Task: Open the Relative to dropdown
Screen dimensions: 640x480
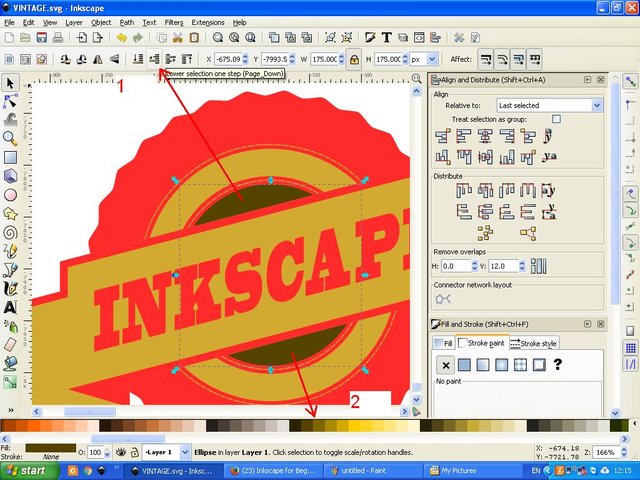Action: (549, 105)
